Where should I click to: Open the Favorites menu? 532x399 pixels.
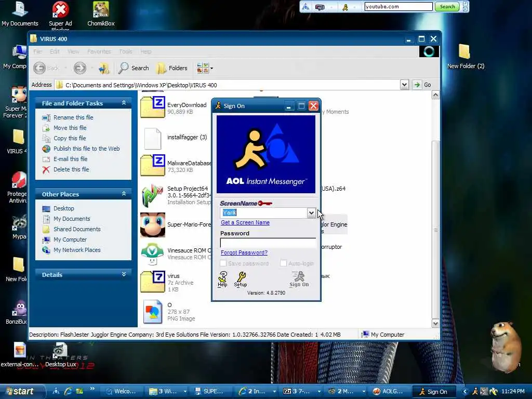coord(99,51)
